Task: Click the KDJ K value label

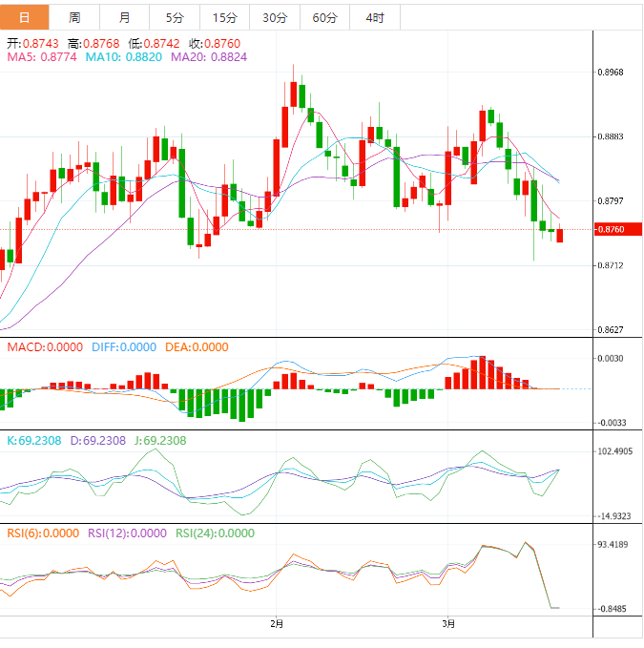Action: tap(33, 441)
